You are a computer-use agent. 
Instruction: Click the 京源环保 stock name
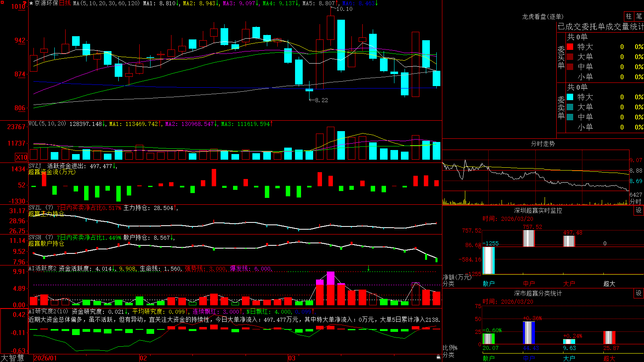(46, 3)
